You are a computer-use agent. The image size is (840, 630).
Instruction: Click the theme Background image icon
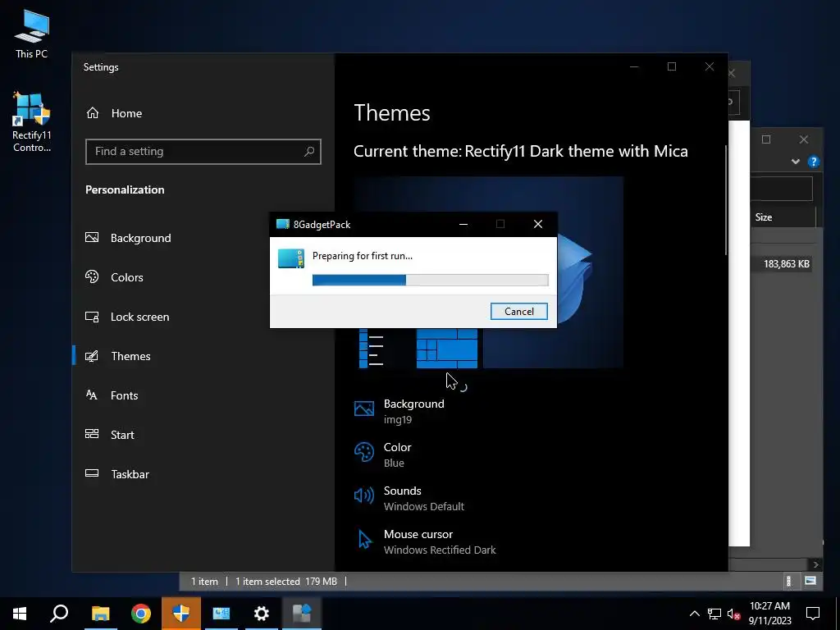pos(363,409)
